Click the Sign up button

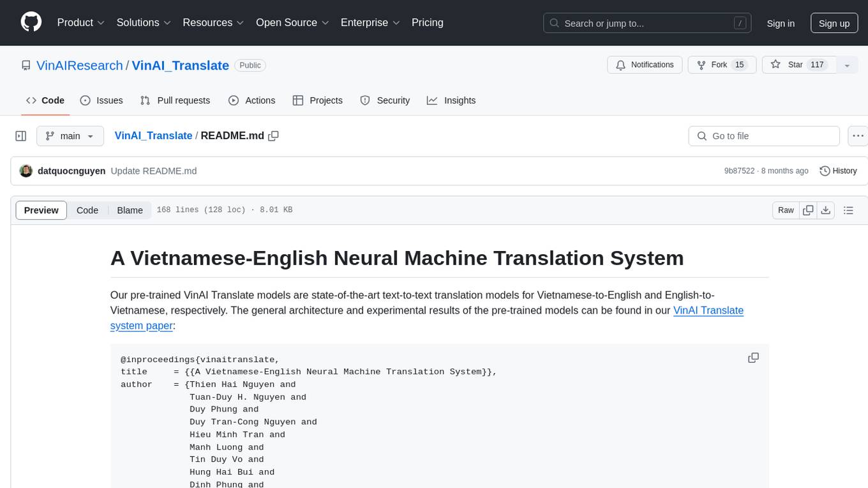click(834, 23)
